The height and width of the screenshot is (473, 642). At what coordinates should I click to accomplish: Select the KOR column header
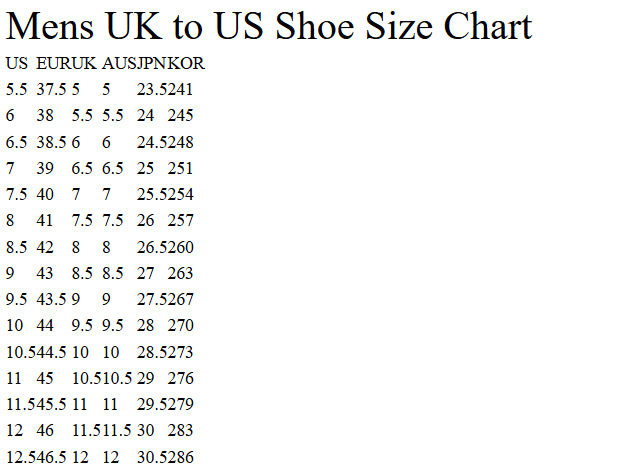(187, 64)
